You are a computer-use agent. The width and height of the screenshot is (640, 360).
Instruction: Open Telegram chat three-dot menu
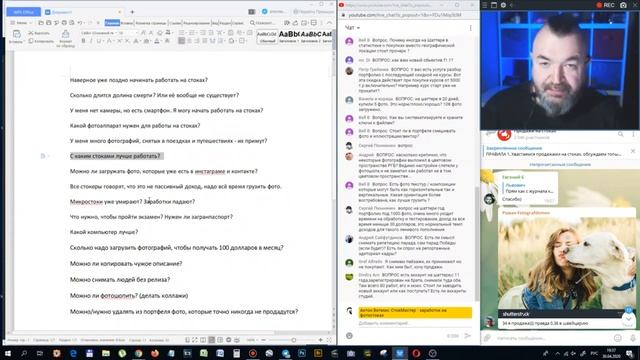[x=633, y=134]
